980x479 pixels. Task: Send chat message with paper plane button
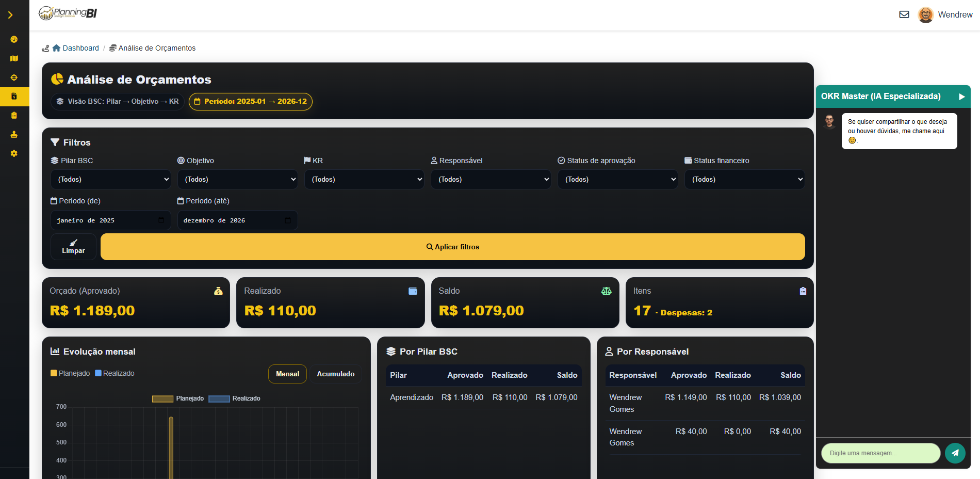tap(955, 453)
